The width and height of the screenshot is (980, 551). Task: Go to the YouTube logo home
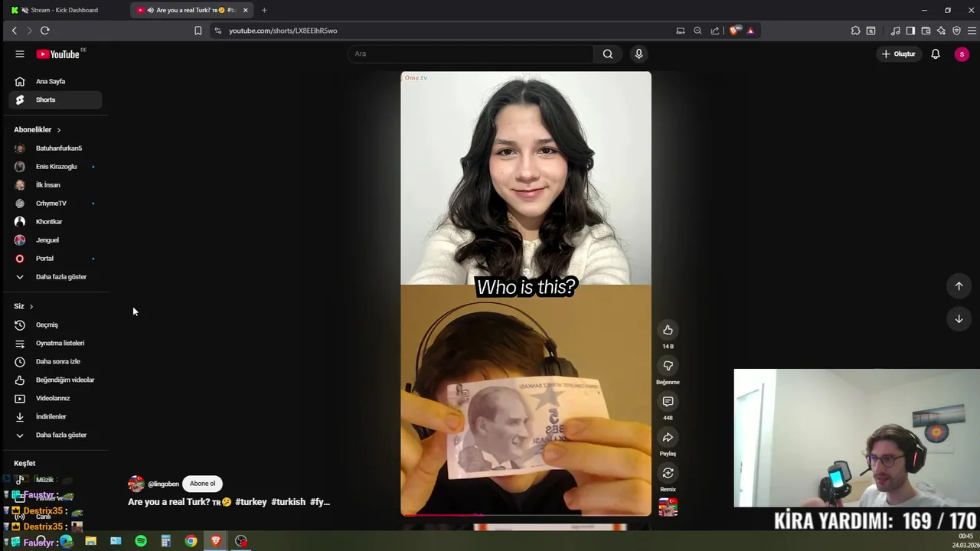click(58, 54)
